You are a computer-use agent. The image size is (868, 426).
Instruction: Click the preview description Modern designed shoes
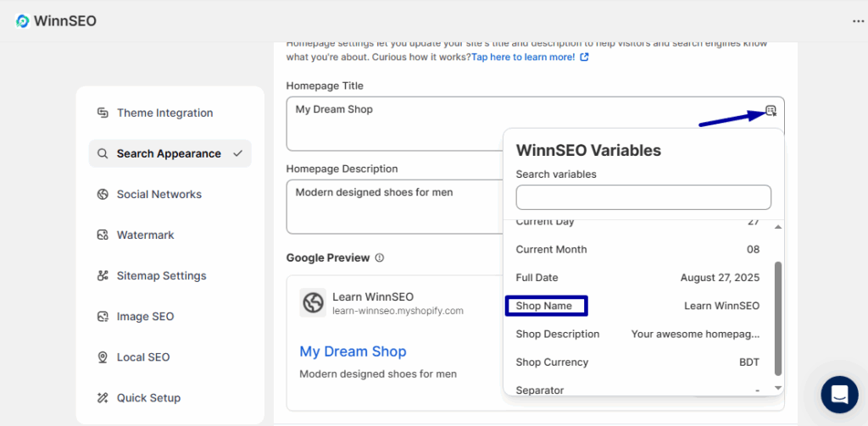coord(378,374)
